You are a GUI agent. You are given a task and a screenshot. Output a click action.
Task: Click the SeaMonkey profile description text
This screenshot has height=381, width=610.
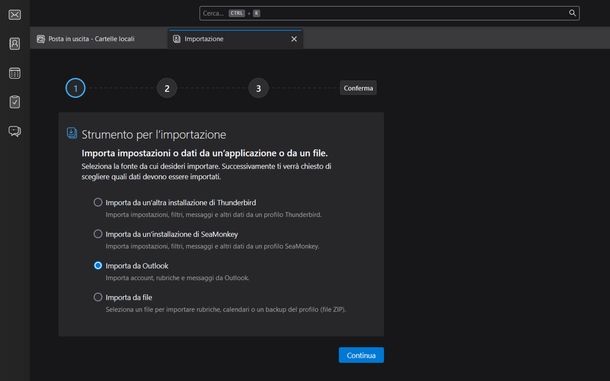coord(212,246)
